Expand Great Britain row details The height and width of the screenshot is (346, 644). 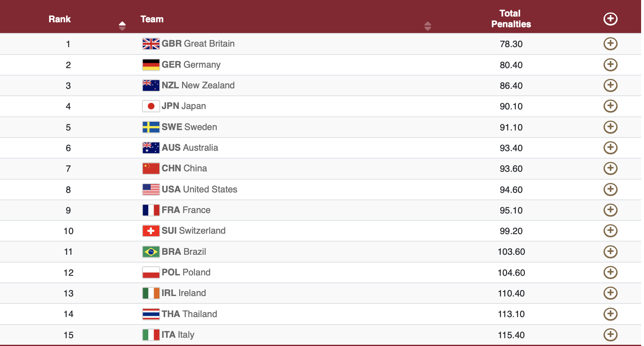[x=610, y=44]
